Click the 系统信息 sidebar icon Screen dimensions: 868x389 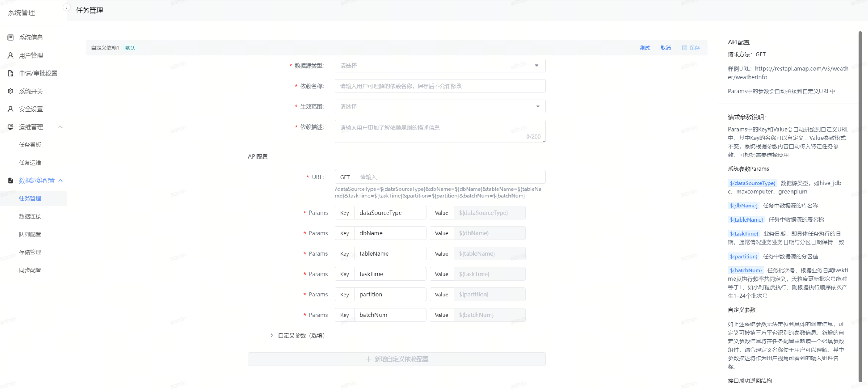click(x=10, y=37)
